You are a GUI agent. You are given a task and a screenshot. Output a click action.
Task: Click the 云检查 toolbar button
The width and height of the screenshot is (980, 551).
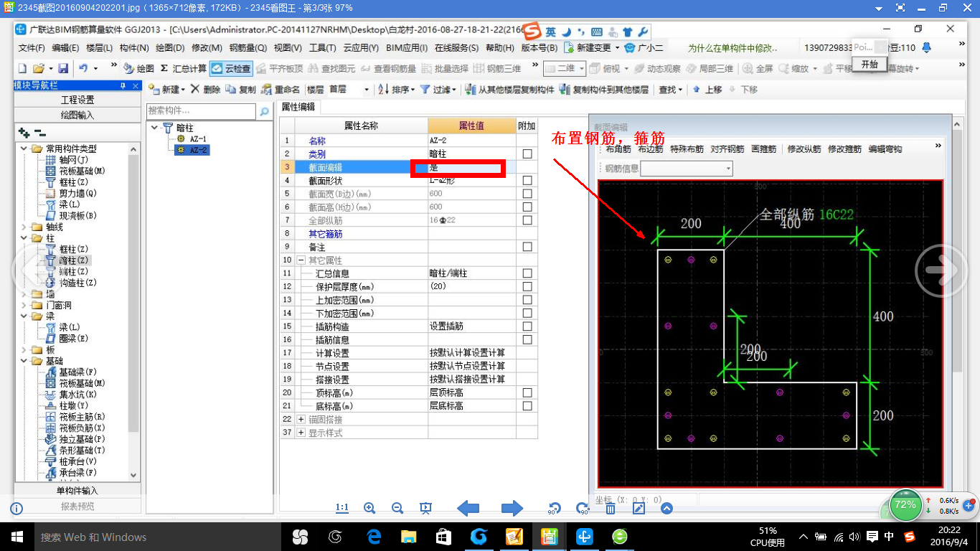231,69
